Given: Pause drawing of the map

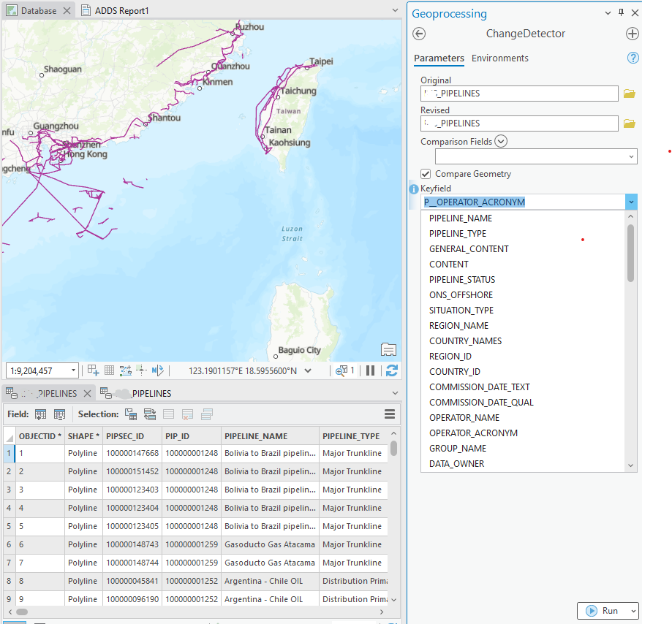Looking at the screenshot, I should [x=371, y=370].
